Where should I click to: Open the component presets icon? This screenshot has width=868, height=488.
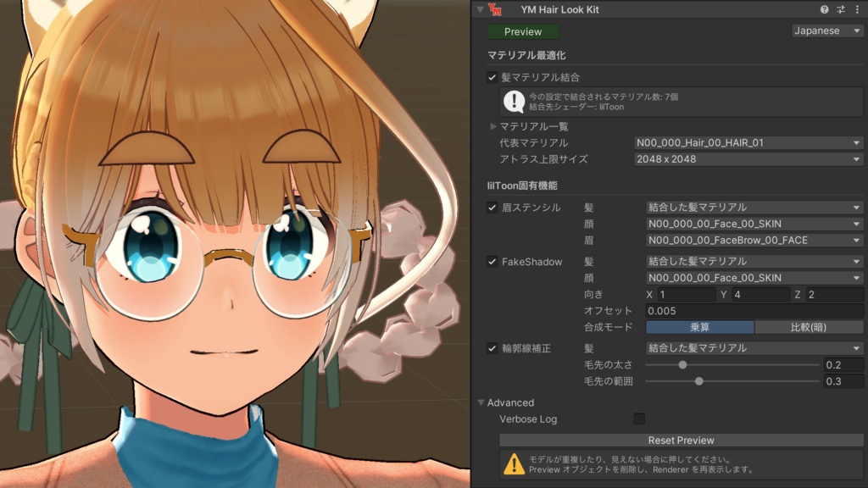841,9
